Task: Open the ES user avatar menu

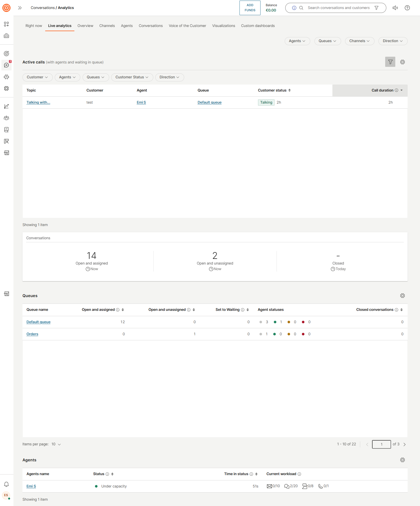Action: [6, 495]
